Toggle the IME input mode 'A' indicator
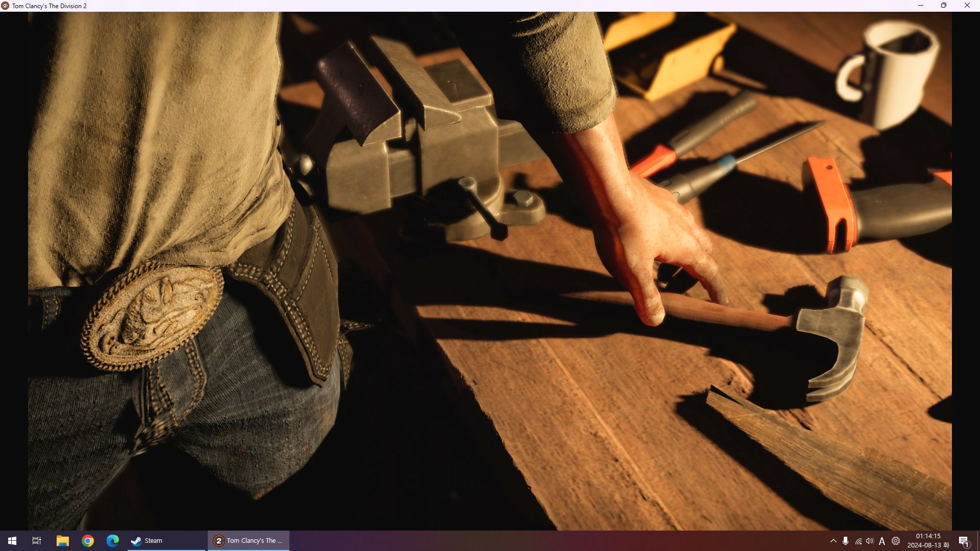This screenshot has height=551, width=980. (882, 541)
